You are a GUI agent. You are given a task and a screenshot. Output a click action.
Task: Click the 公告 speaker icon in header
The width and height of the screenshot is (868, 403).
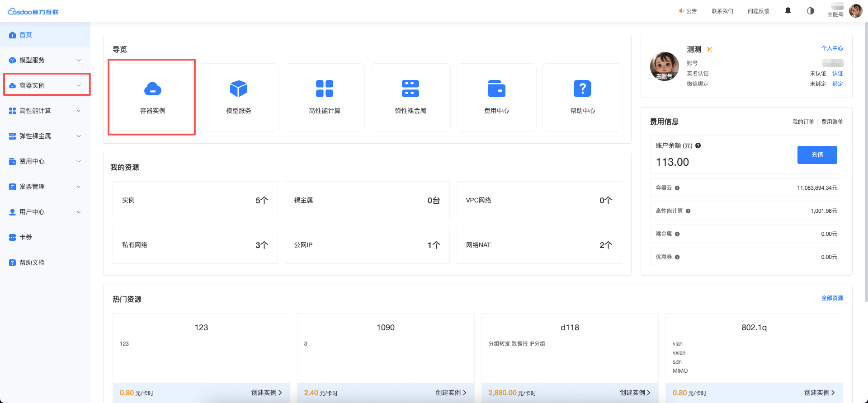[x=682, y=11]
